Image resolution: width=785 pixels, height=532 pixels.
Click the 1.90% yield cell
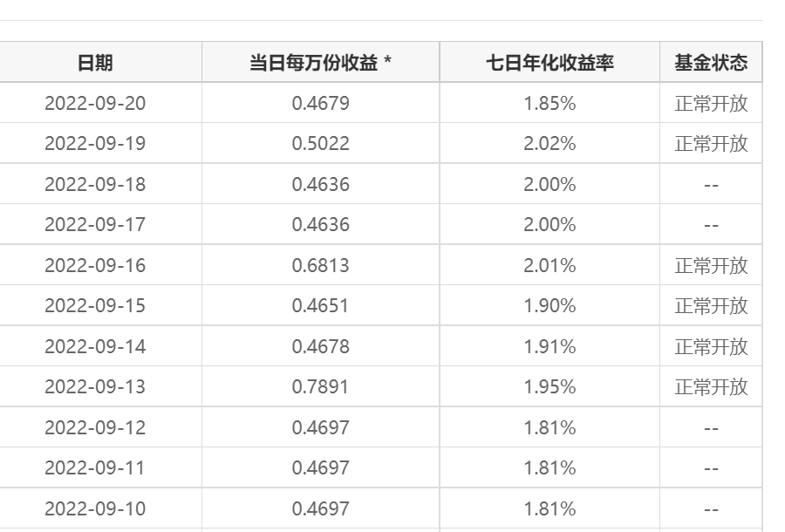[x=549, y=306]
